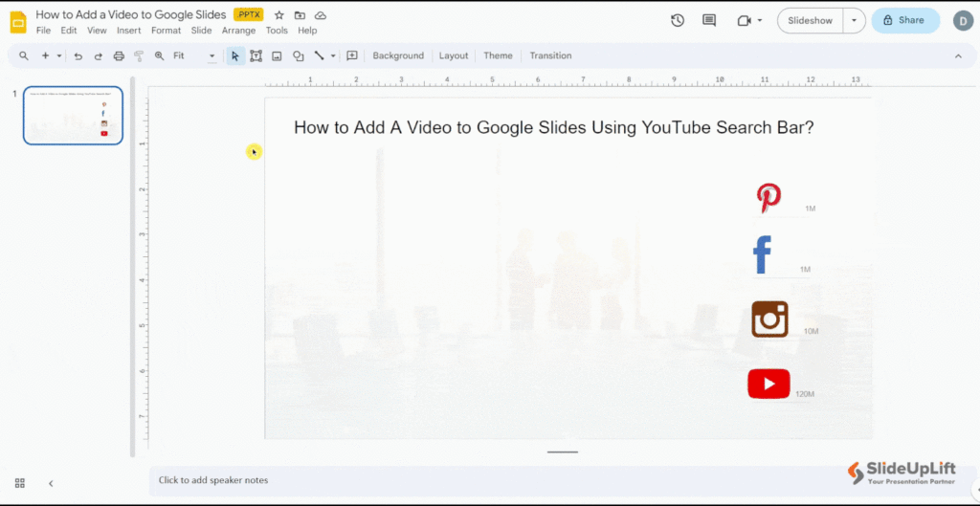Open new slide layout dropdown arrow
Screen dimensions: 980x506
[59, 55]
